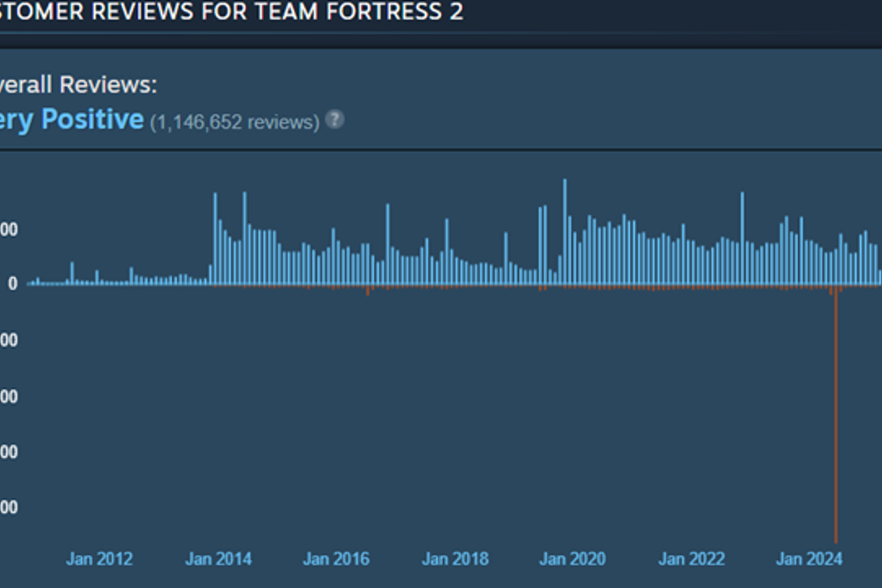Click the Jan 2024 axis label
882x588 pixels.
point(810,559)
